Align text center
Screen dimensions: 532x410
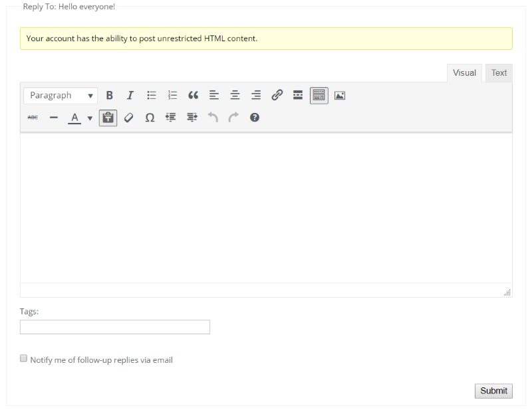pyautogui.click(x=235, y=95)
